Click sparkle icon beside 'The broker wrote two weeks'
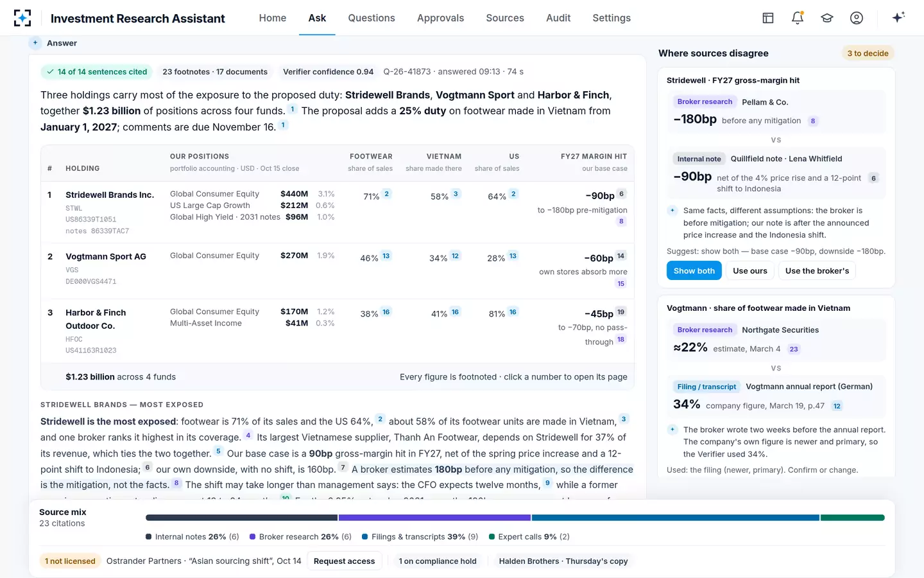The width and height of the screenshot is (924, 578). tap(672, 430)
